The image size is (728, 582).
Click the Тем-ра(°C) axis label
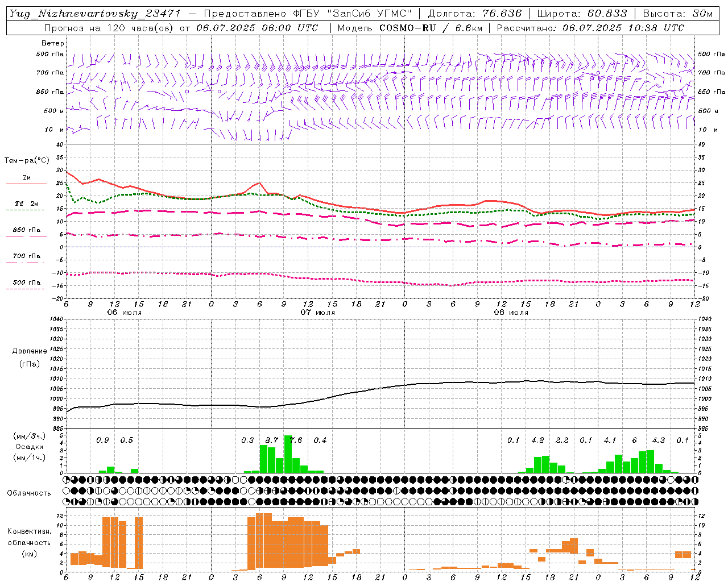[x=27, y=161]
